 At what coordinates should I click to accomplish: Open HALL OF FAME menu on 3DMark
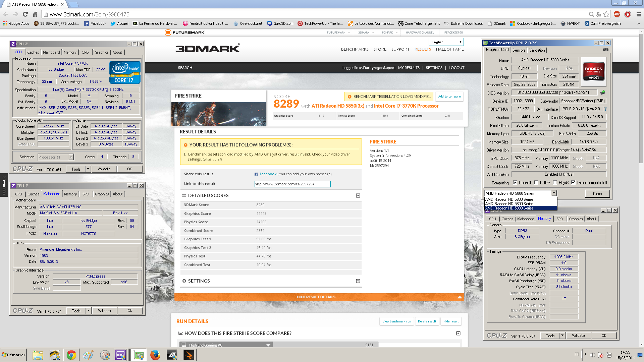450,49
